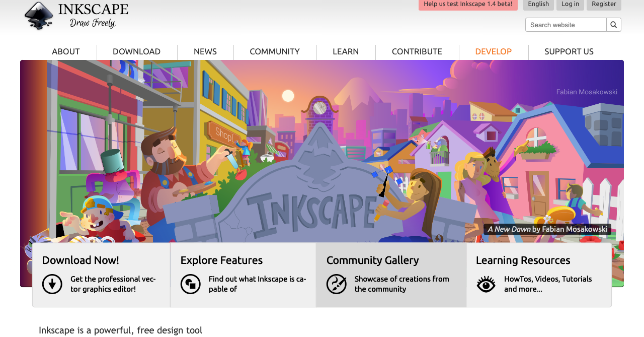Click 'Get the professional vector graphics editor!' text
644x337 pixels.
[113, 284]
